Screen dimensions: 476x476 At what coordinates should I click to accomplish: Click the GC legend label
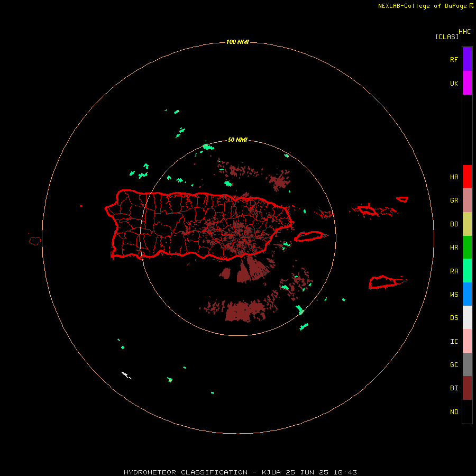coord(454,365)
